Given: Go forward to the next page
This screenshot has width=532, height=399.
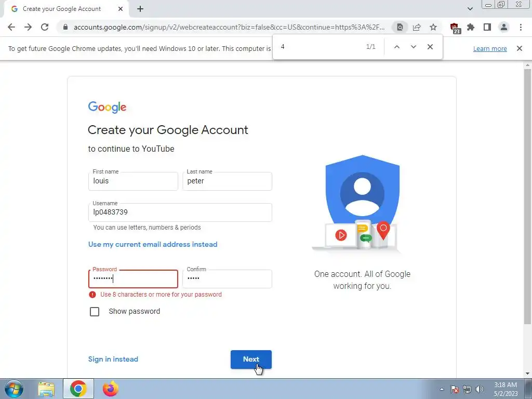Looking at the screenshot, I should pyautogui.click(x=28, y=27).
